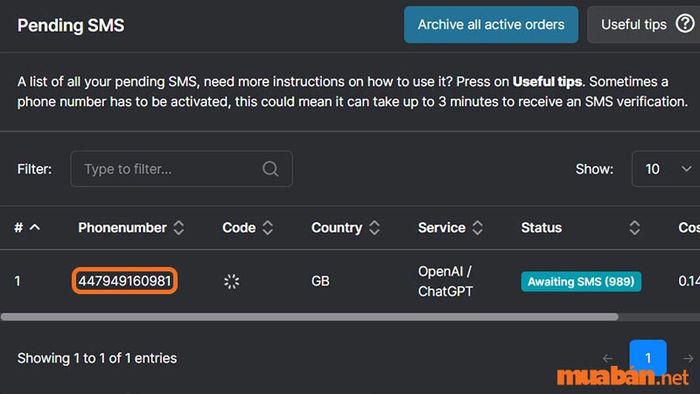Sort table by Phonenumber column
Screen dimensions: 700x394
[179, 228]
